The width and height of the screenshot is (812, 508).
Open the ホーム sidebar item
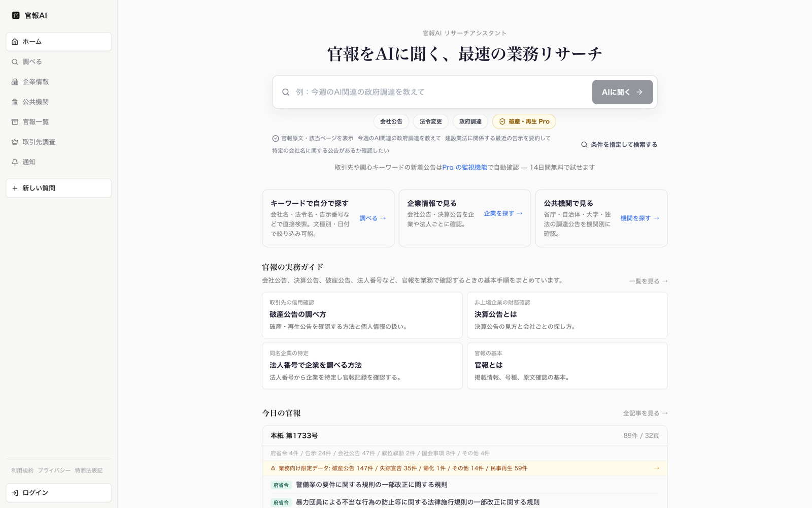point(58,42)
